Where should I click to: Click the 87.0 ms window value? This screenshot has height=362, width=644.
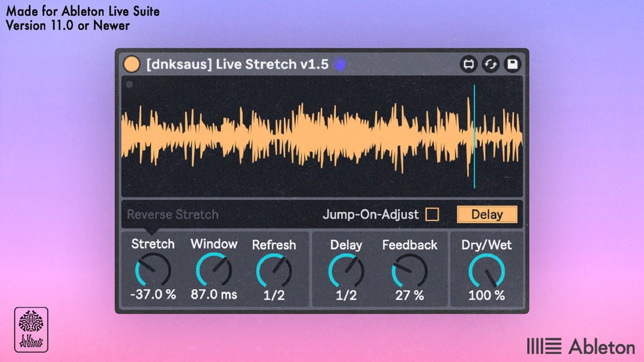214,294
